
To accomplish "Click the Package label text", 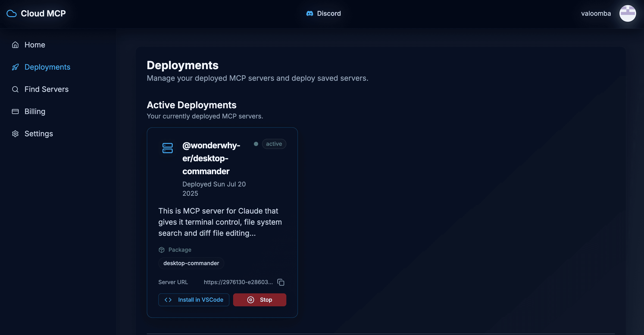I will pos(180,250).
